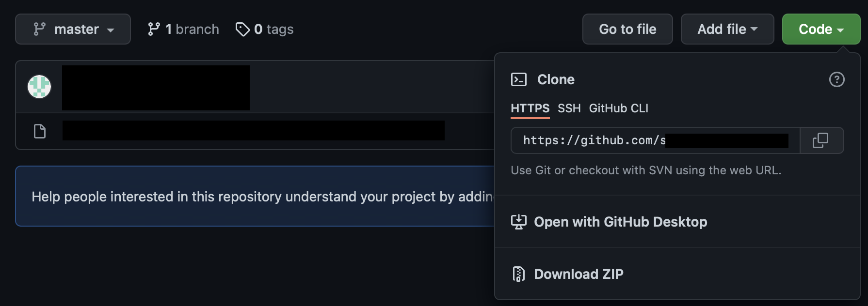This screenshot has width=868, height=306.
Task: Open repository with GitHub Desktop
Action: click(x=621, y=221)
